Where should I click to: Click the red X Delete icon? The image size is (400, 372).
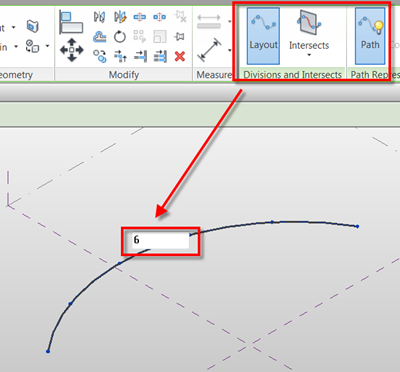tap(180, 56)
